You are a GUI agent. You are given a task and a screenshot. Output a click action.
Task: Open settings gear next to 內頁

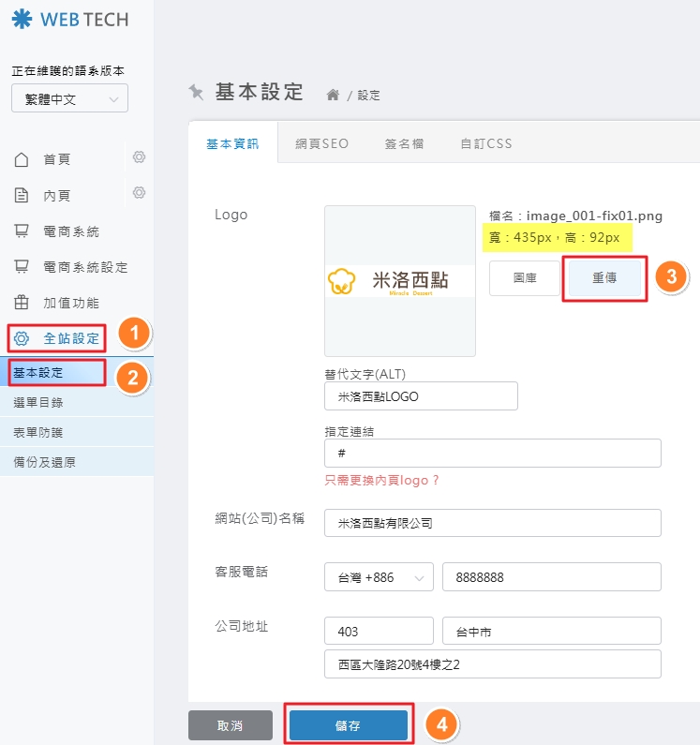click(x=139, y=192)
